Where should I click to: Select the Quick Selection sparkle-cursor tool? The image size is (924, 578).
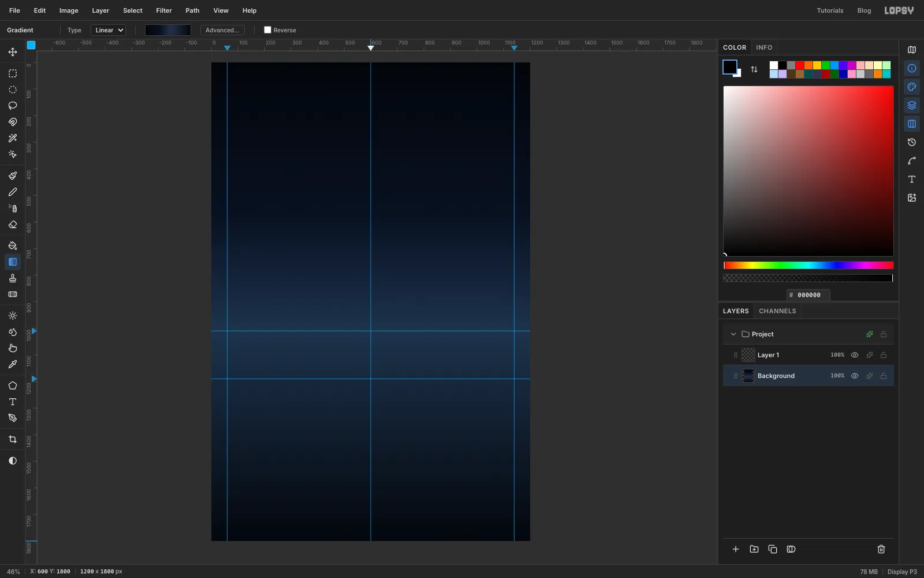(x=13, y=154)
